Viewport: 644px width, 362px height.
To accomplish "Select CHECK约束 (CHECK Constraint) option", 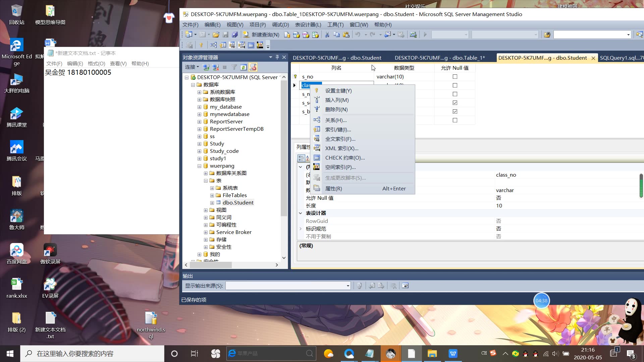I will (344, 157).
